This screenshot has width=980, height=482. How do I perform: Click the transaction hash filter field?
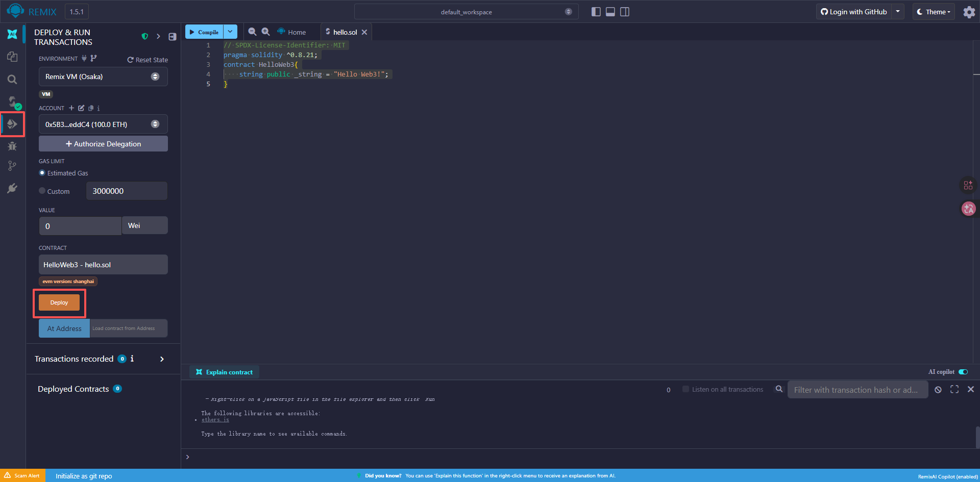click(x=857, y=390)
